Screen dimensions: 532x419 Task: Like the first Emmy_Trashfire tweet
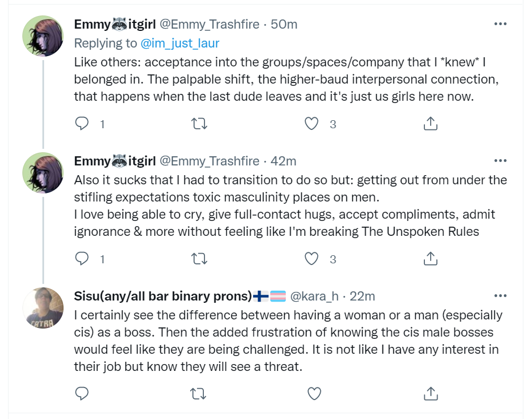(x=312, y=124)
